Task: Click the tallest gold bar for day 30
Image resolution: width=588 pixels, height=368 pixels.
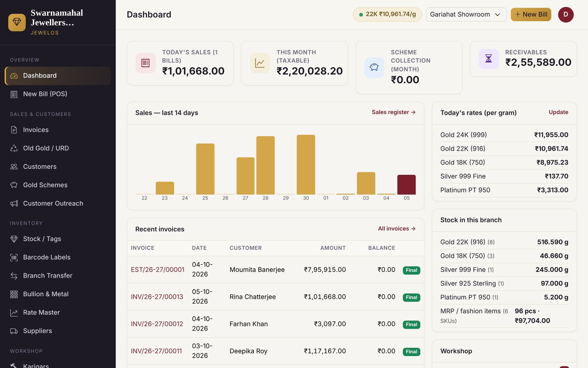Action: (x=306, y=164)
